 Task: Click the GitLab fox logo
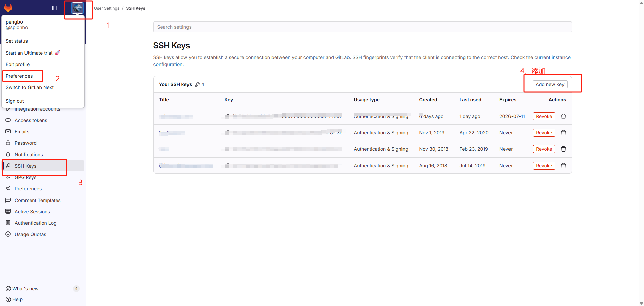tap(8, 7)
